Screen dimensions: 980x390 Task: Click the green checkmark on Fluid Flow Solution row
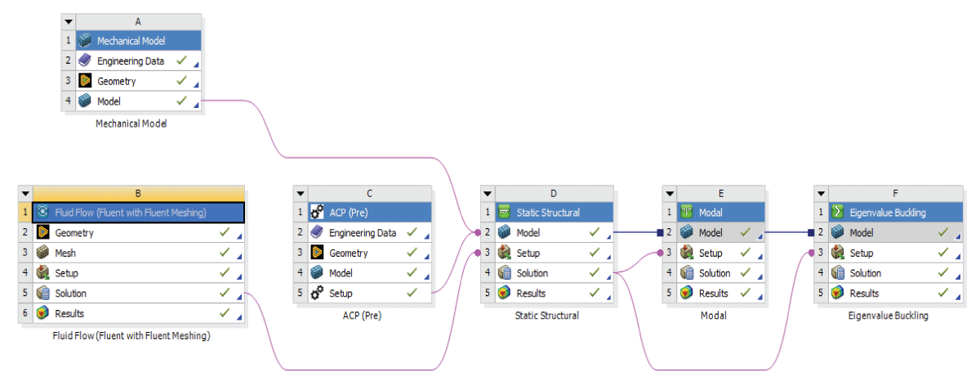pyautogui.click(x=224, y=293)
